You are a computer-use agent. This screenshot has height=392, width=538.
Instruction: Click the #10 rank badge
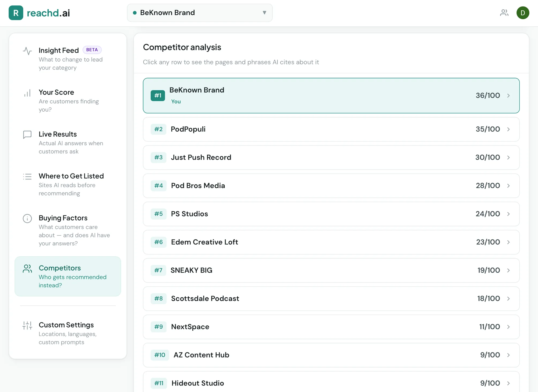(x=160, y=355)
